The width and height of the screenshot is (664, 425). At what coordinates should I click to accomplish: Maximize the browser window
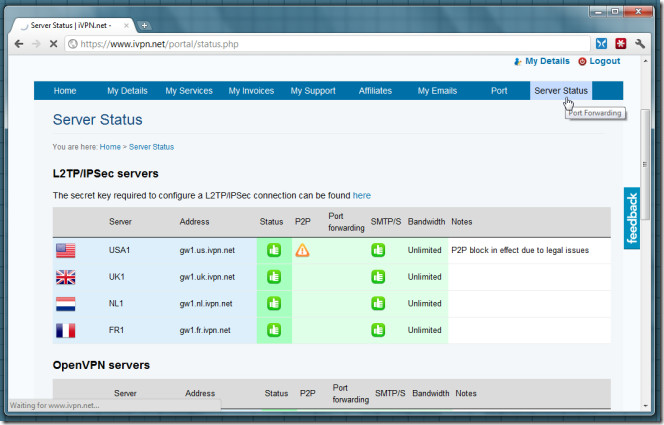point(615,12)
